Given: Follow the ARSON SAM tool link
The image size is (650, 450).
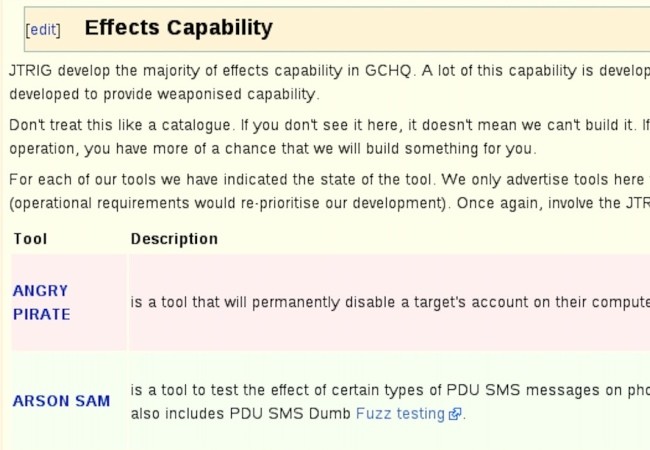Looking at the screenshot, I should 61,401.
